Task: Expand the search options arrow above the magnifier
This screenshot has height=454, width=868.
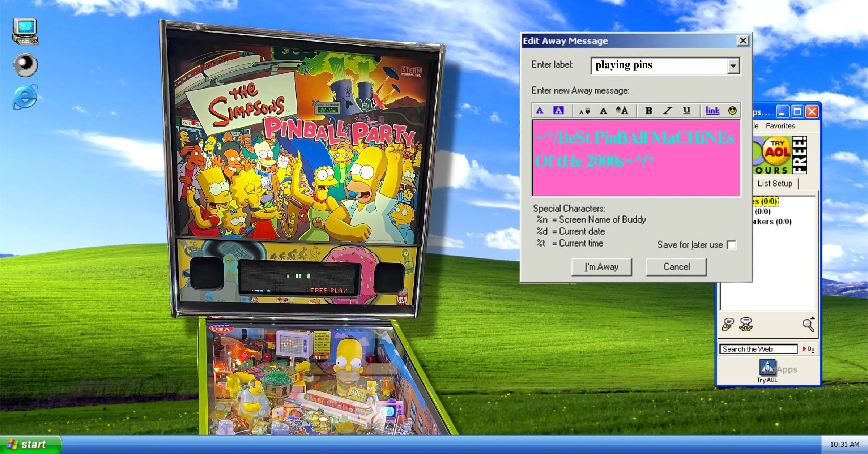Action: 813,318
